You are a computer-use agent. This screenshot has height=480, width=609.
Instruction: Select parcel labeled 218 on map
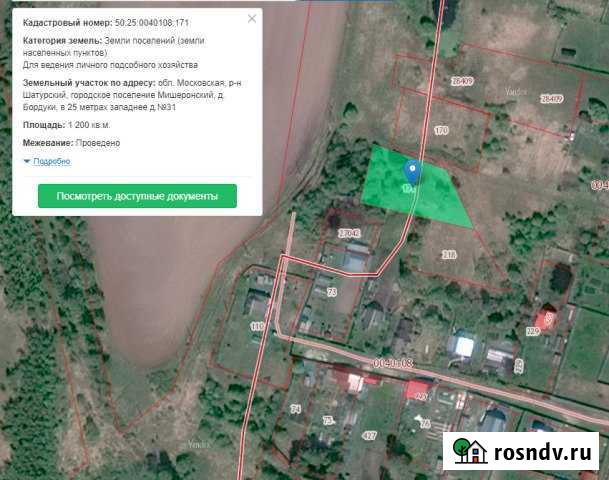449,255
